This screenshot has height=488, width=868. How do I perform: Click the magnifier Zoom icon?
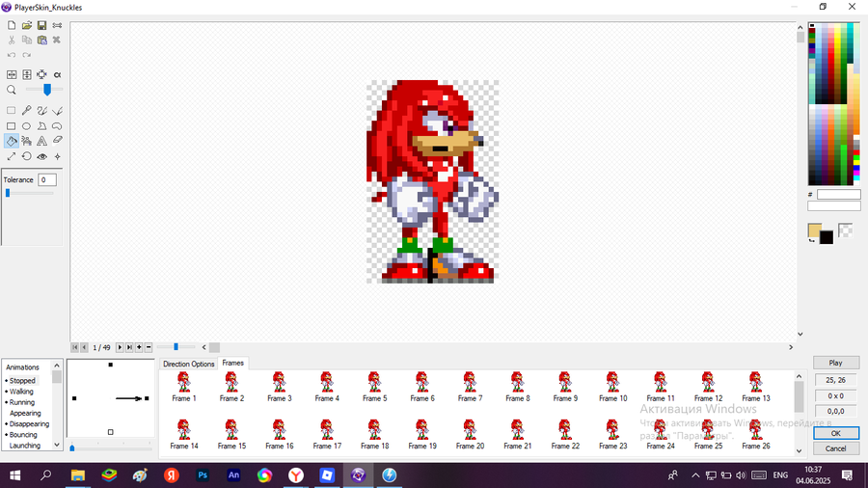(x=11, y=90)
